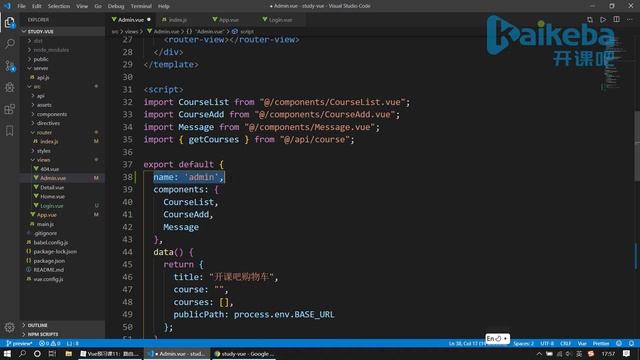Open the Debug view in activity bar
This screenshot has width=640, height=360.
tap(9, 87)
